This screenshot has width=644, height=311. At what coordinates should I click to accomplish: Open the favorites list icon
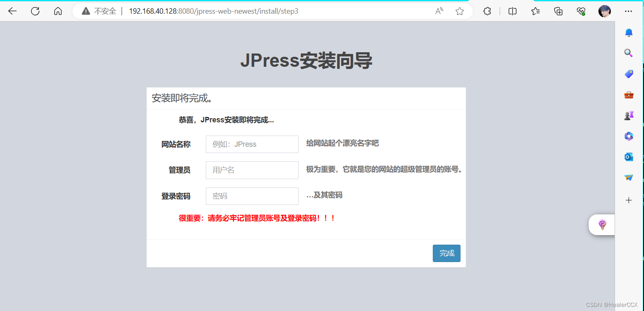click(535, 11)
